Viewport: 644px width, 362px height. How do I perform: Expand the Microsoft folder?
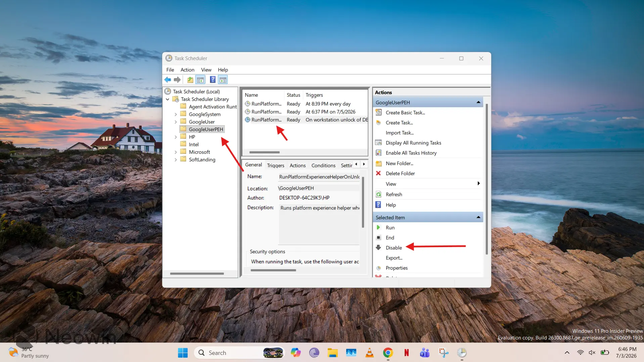(x=176, y=152)
